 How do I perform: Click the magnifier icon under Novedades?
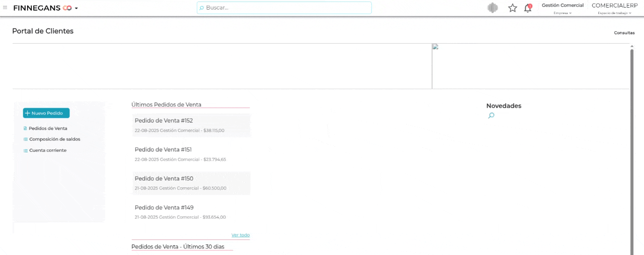491,116
